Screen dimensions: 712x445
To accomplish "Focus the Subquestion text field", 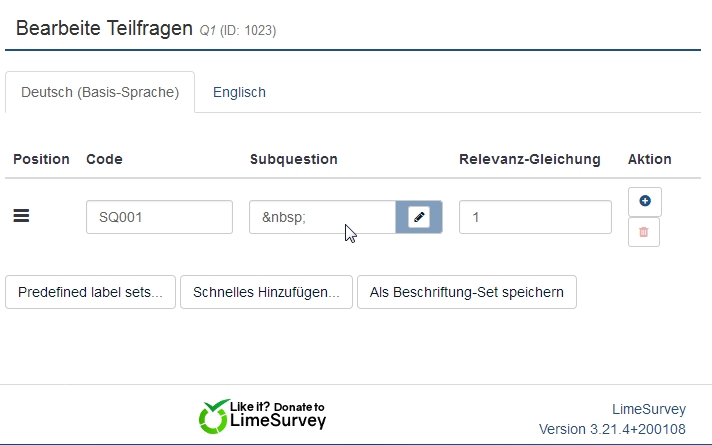I will [322, 217].
